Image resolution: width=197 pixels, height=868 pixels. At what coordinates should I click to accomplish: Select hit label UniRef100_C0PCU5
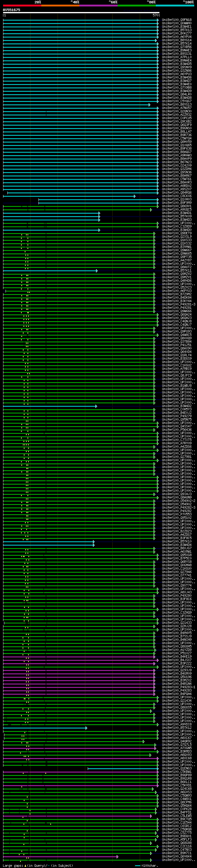pyautogui.click(x=176, y=118)
